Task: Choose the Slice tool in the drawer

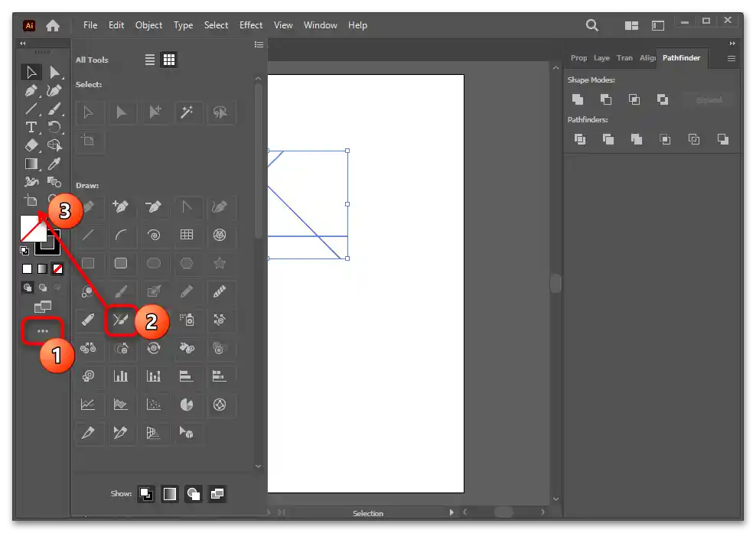Action: [x=88, y=433]
